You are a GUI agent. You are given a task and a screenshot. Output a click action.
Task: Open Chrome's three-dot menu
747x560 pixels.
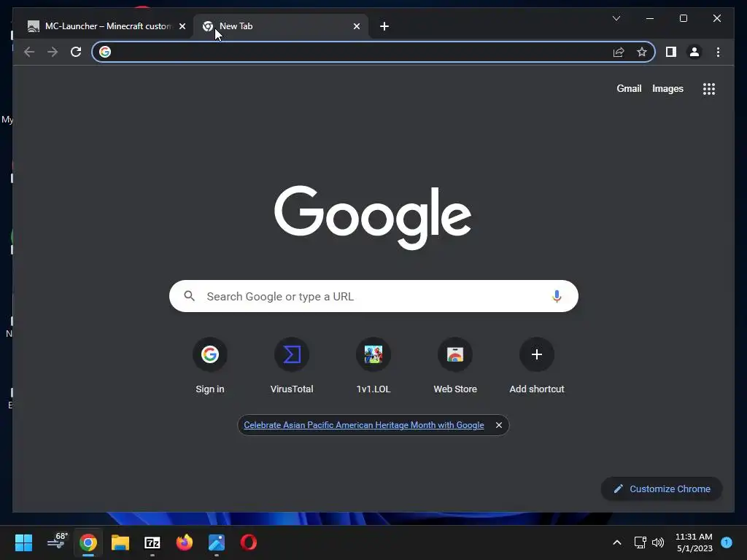point(718,52)
